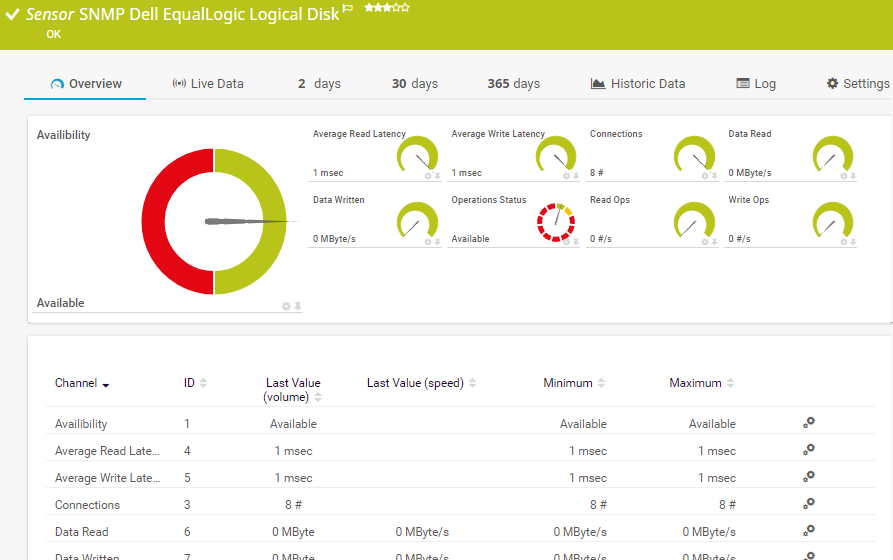Pin the Average Write Latency gauge

click(x=575, y=176)
